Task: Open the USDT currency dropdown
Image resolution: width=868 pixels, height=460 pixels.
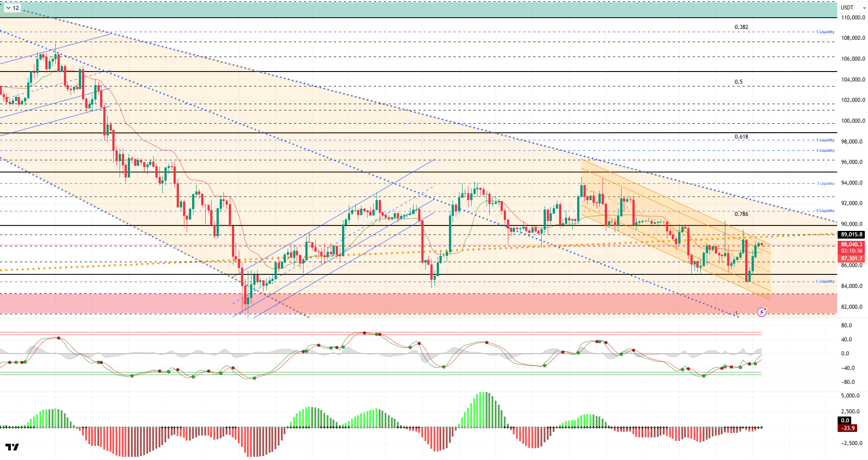Action: click(x=852, y=8)
